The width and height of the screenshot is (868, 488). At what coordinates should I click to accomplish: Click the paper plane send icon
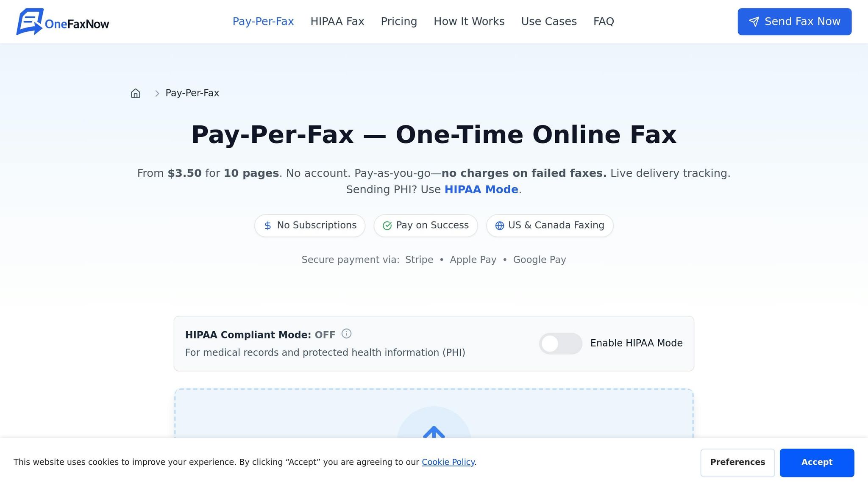tap(754, 21)
